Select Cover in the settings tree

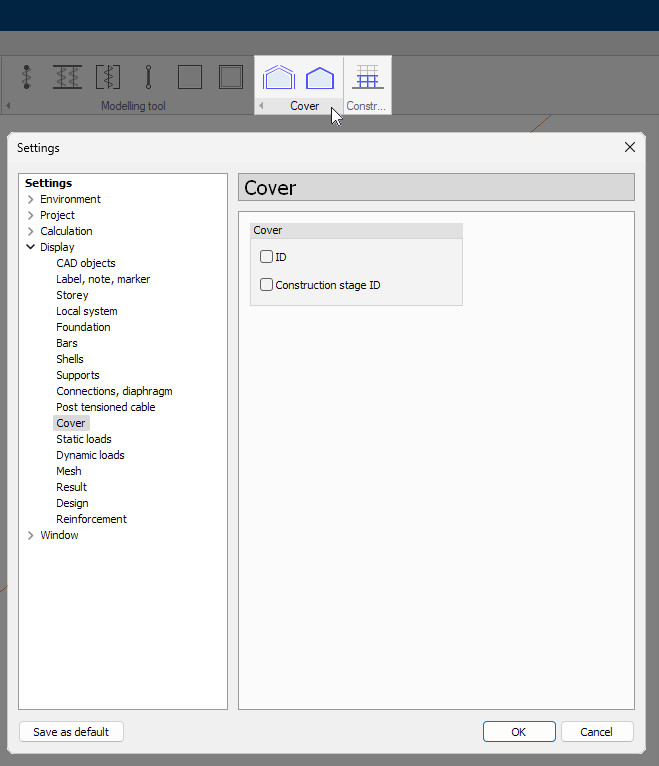click(71, 423)
